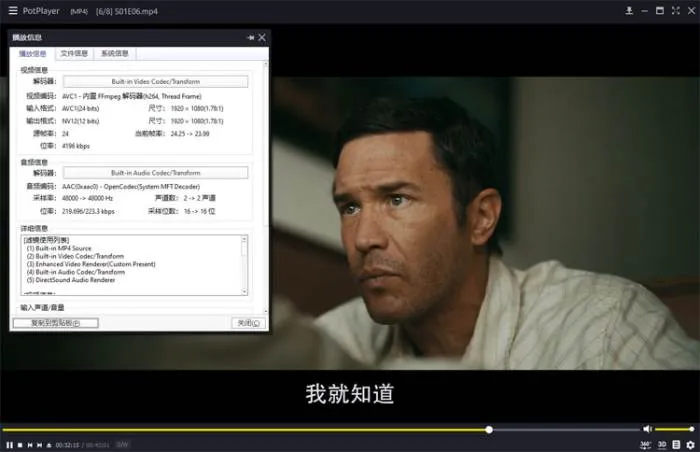
Task: Toggle 3D video mode
Action: 661,444
